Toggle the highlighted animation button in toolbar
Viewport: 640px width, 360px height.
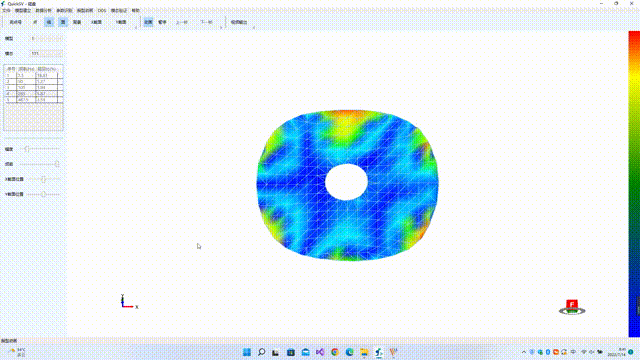148,22
